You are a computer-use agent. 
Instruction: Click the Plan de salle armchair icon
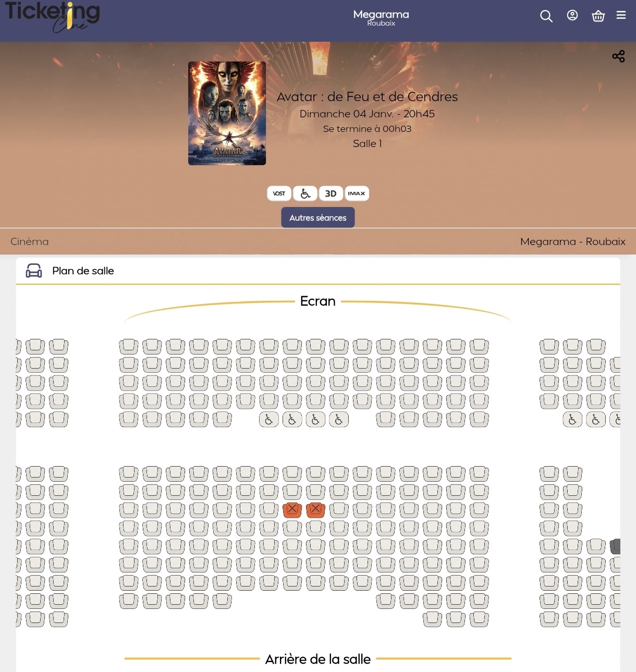tap(34, 271)
